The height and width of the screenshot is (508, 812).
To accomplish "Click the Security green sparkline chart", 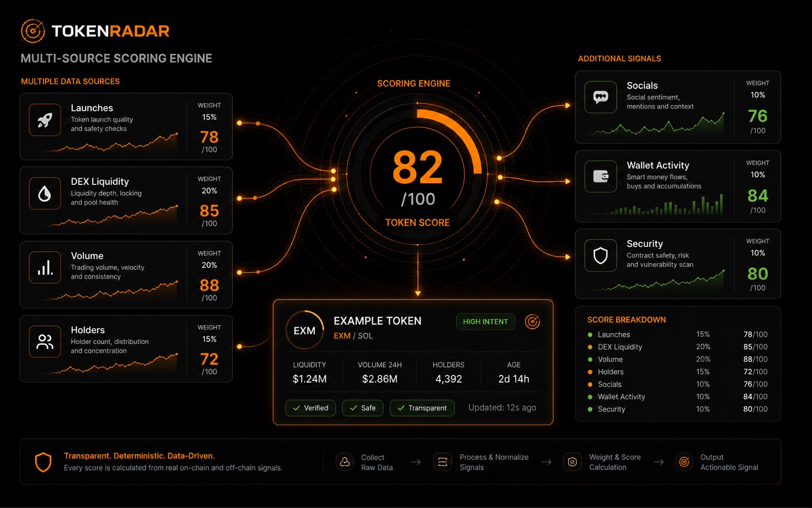I will coord(656,281).
